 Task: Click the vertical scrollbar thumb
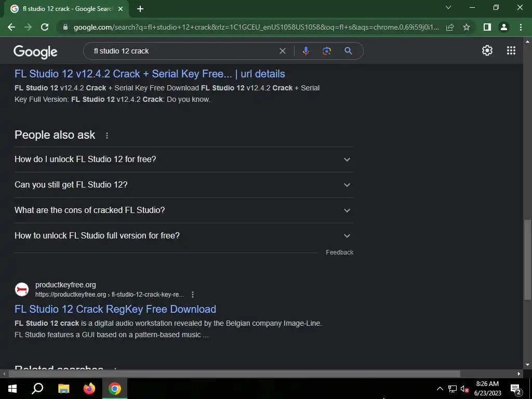click(527, 260)
